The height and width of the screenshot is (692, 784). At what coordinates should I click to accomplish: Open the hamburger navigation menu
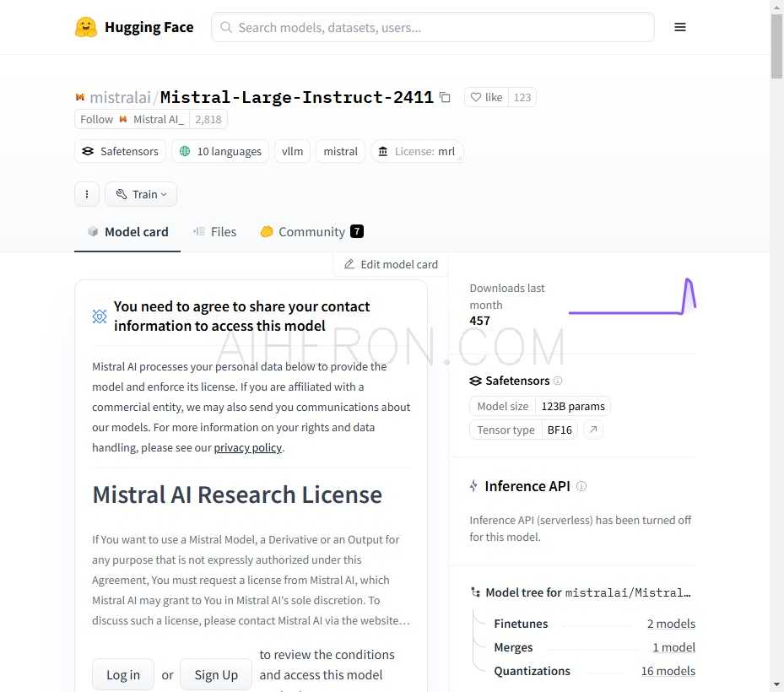click(679, 27)
